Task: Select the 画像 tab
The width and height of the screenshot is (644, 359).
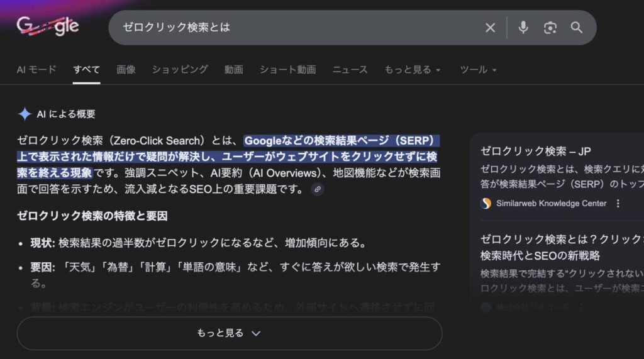Action: coord(126,70)
